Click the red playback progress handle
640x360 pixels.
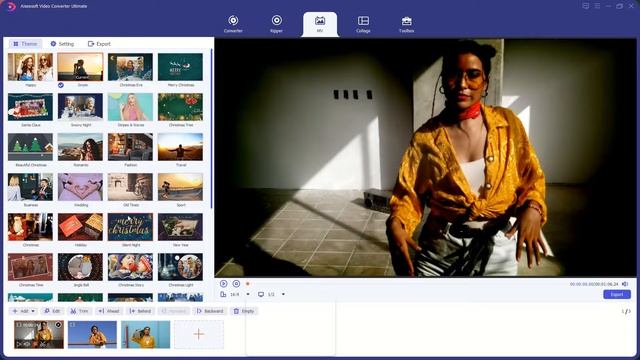(x=247, y=284)
